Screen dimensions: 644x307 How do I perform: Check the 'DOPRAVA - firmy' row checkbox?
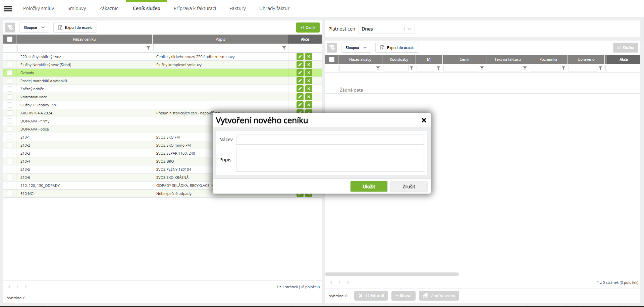pos(10,121)
